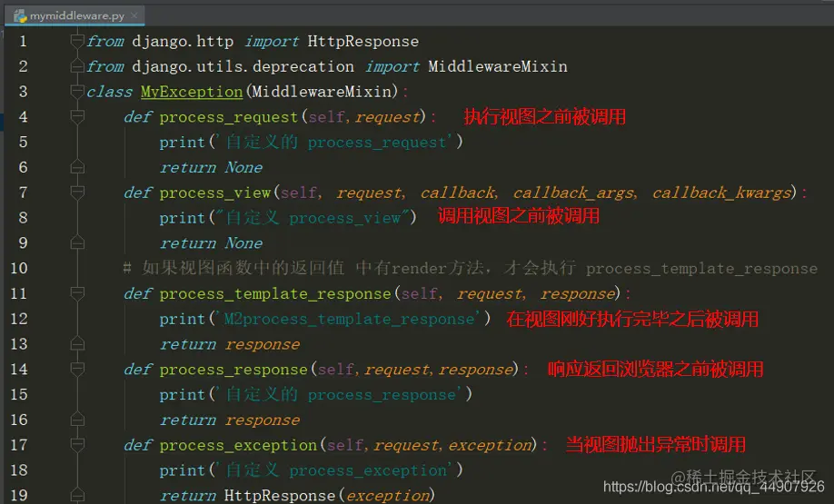The image size is (834, 504).
Task: Click django.utils.deprecation module path
Action: pos(243,67)
